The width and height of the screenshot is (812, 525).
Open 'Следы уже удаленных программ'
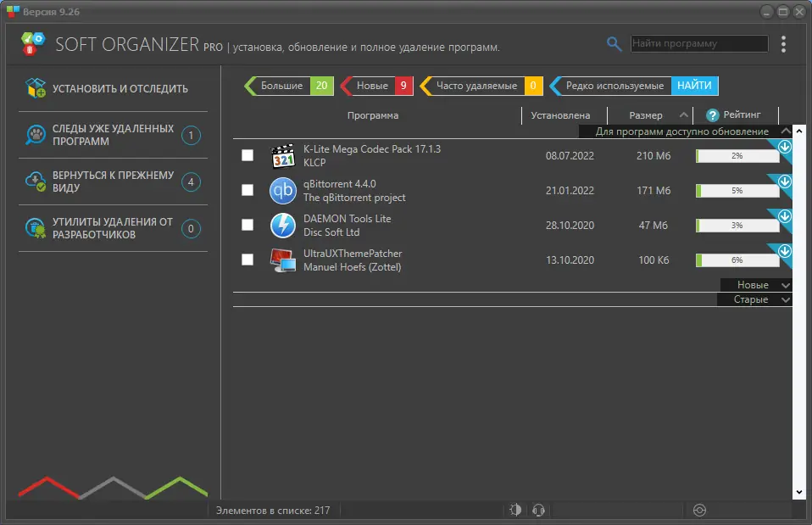113,135
